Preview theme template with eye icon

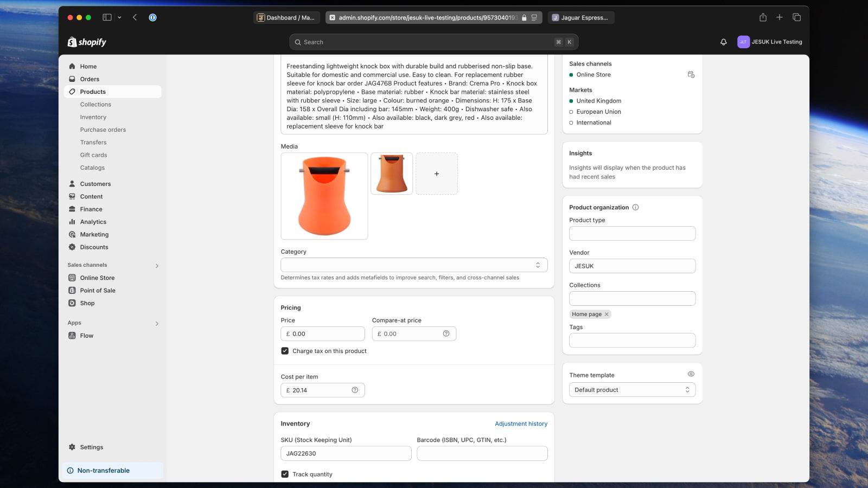click(x=691, y=374)
